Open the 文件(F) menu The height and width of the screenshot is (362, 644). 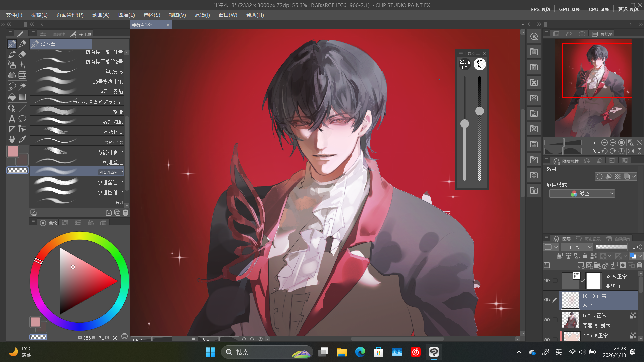pyautogui.click(x=14, y=15)
